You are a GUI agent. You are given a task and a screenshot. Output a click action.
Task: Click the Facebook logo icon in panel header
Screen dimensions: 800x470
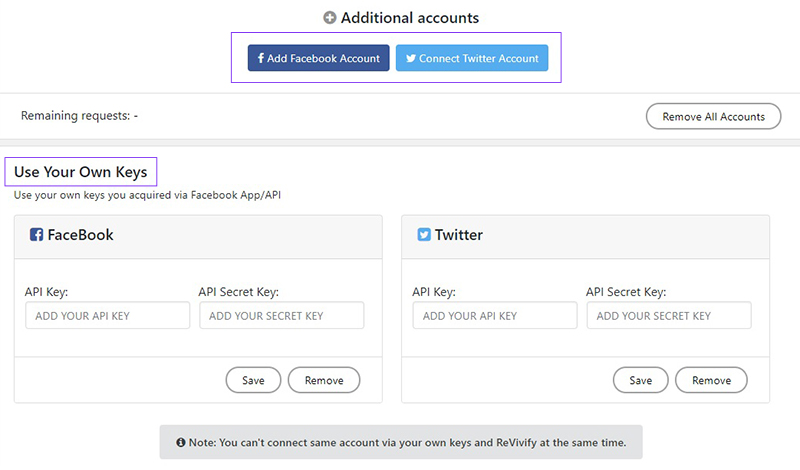point(36,235)
